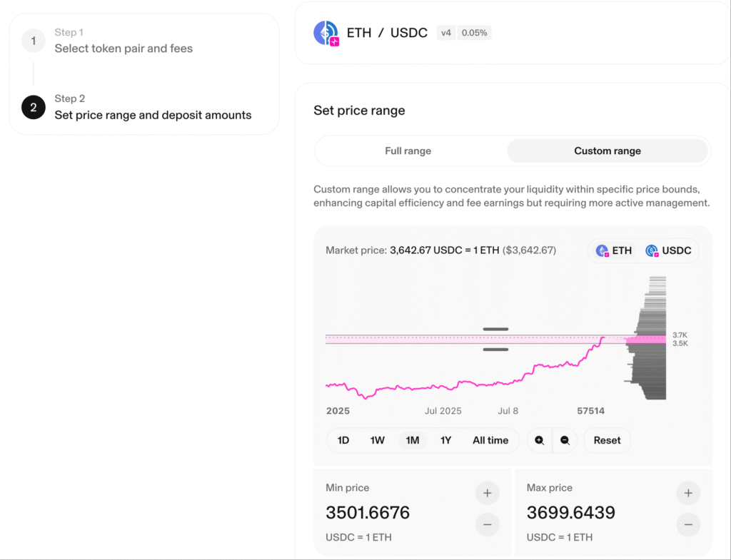Switch to Full range option
The width and height of the screenshot is (731, 560).
tap(408, 151)
